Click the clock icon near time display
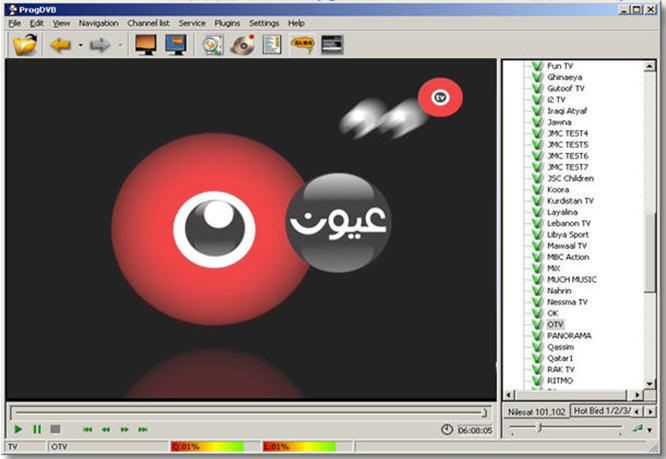Image resolution: width=666 pixels, height=459 pixels. click(446, 430)
